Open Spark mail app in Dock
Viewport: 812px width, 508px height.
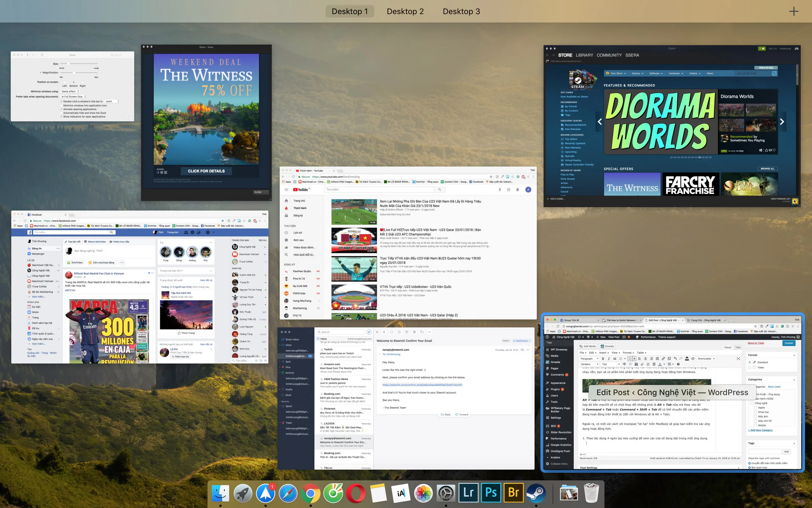tap(265, 493)
